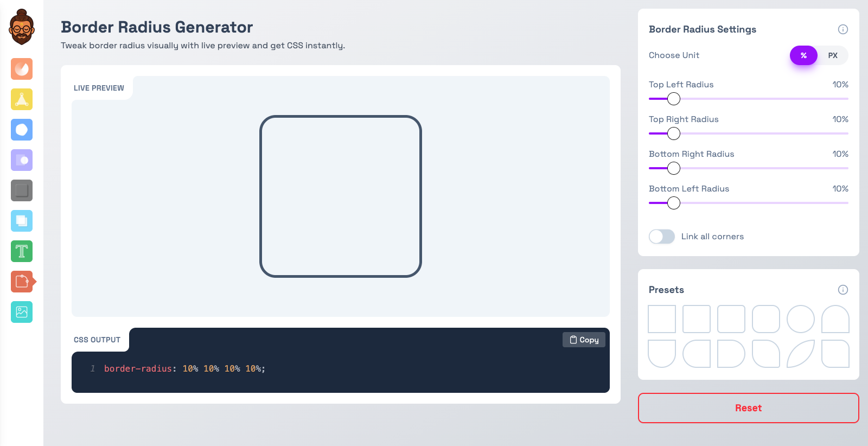Apply the second preset in the first row
Image resolution: width=868 pixels, height=446 pixels.
pyautogui.click(x=697, y=319)
